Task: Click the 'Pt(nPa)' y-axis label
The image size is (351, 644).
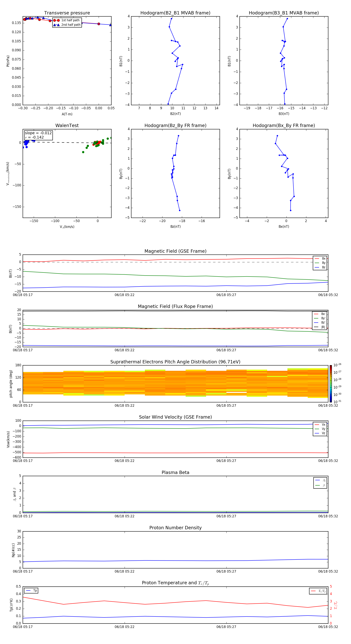Action: (x=8, y=61)
